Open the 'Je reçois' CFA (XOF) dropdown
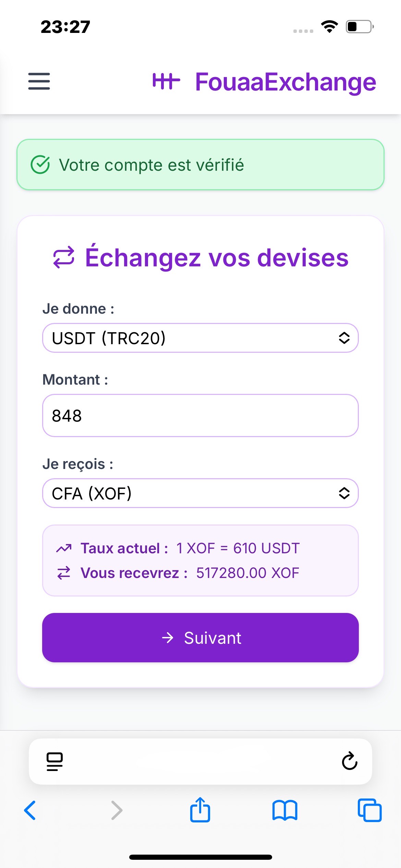 pos(200,493)
